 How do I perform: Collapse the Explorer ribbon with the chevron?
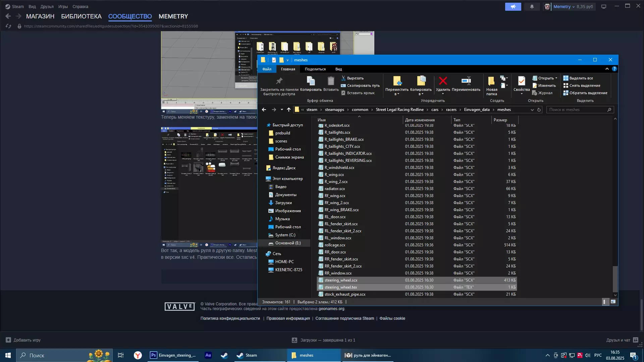[x=607, y=69]
